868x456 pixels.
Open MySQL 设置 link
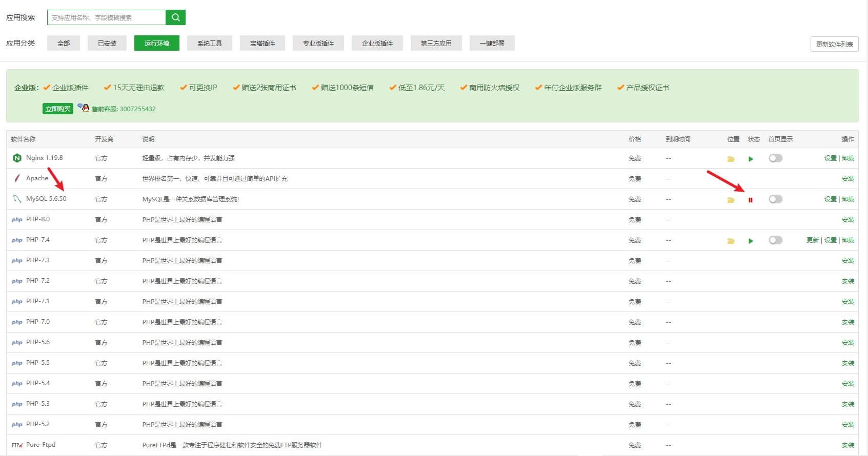(x=831, y=199)
